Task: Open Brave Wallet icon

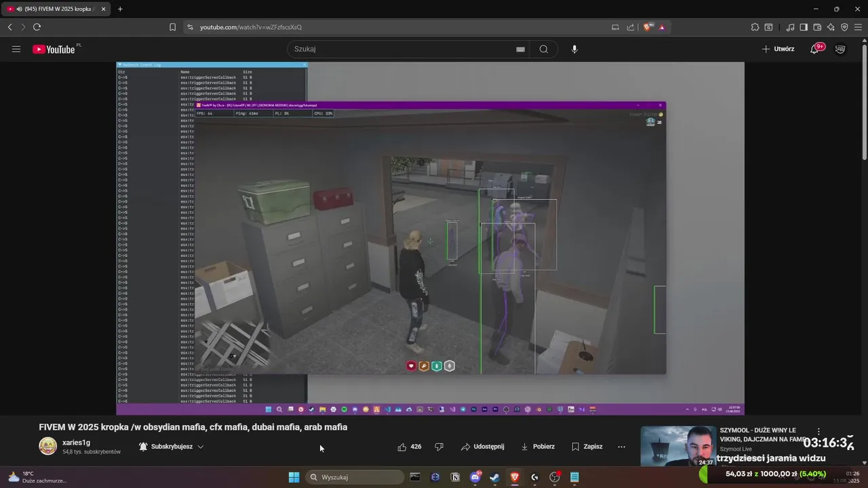Action: tap(817, 27)
